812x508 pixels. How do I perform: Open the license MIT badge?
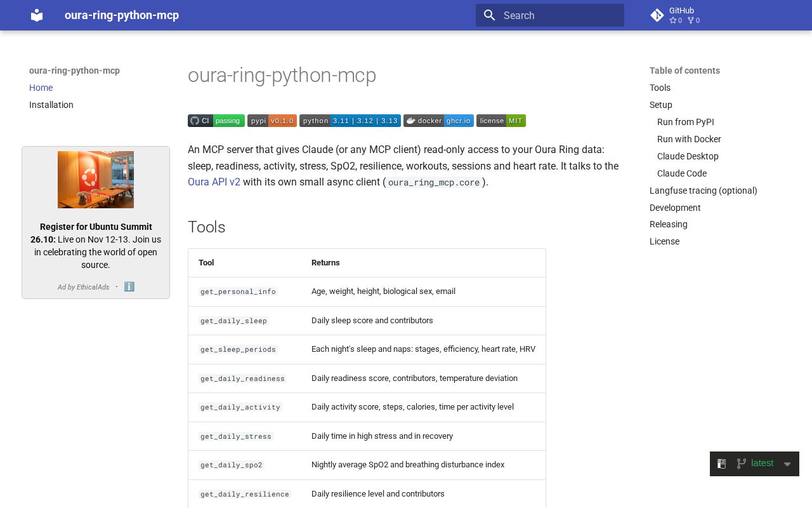tap(501, 121)
